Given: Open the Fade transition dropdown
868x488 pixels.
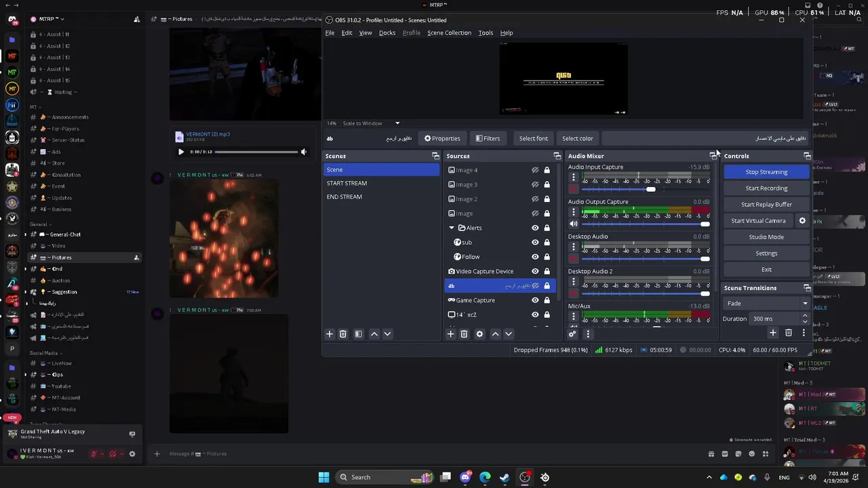Looking at the screenshot, I should pos(766,303).
